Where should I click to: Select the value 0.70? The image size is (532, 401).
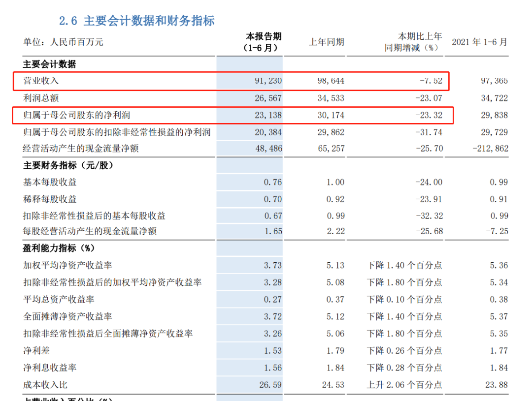click(273, 199)
